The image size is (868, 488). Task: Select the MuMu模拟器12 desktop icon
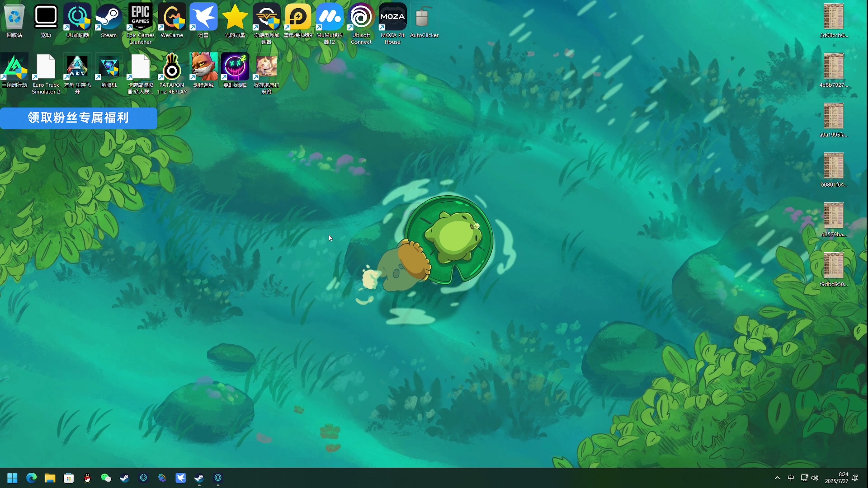click(x=330, y=24)
